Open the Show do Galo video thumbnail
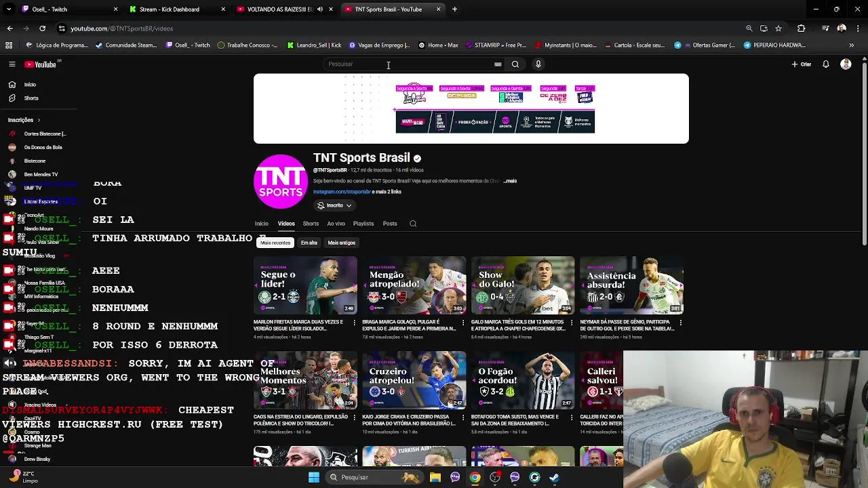Image resolution: width=868 pixels, height=488 pixels. tap(523, 285)
